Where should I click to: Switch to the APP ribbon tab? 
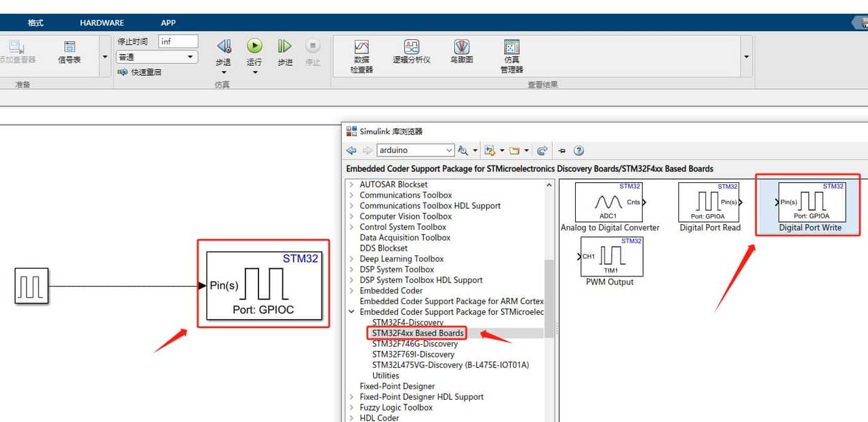click(x=168, y=22)
